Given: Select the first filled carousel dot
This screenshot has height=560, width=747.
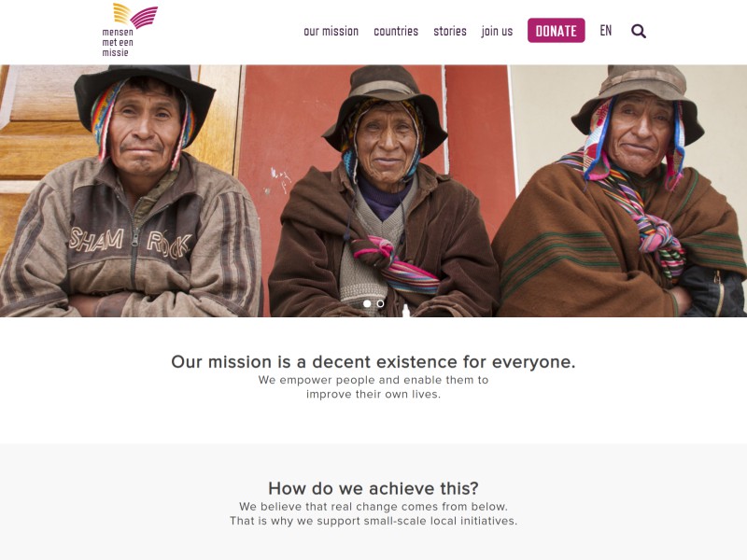Looking at the screenshot, I should tap(367, 303).
